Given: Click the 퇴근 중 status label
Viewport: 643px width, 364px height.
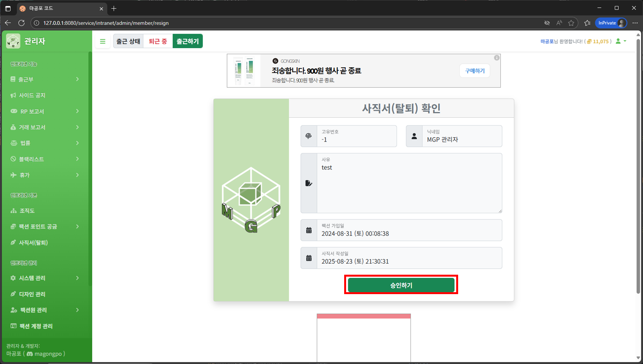Looking at the screenshot, I should [x=158, y=41].
